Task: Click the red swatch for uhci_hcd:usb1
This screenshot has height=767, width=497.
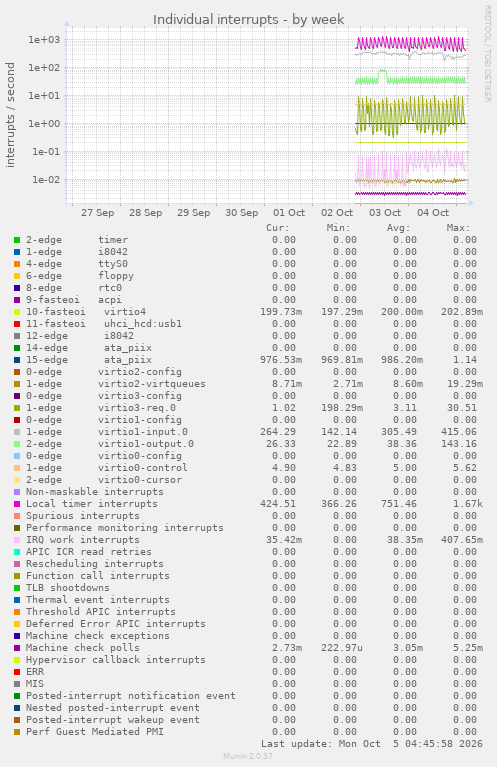Action: (17, 324)
